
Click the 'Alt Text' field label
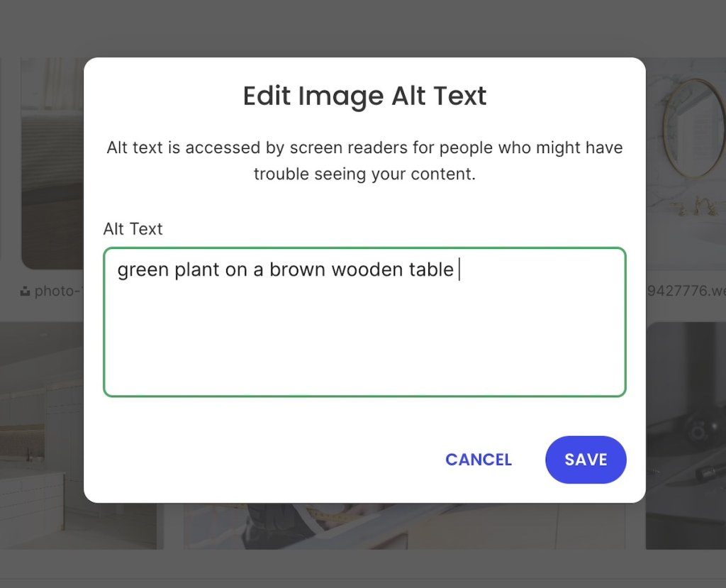tap(133, 228)
